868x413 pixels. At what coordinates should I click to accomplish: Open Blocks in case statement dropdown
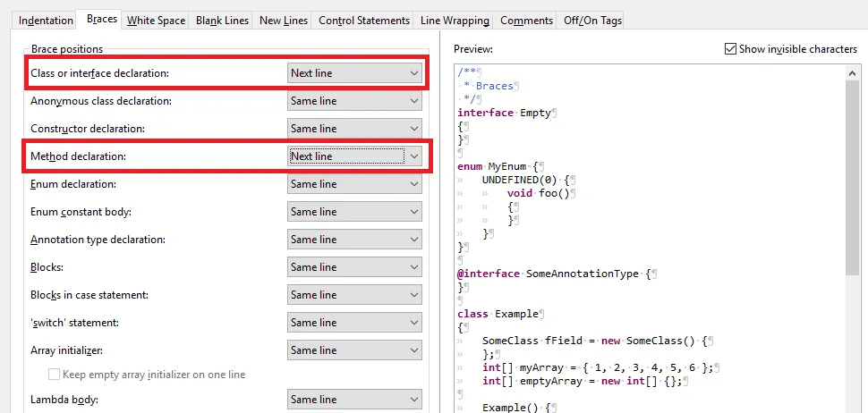click(x=354, y=295)
